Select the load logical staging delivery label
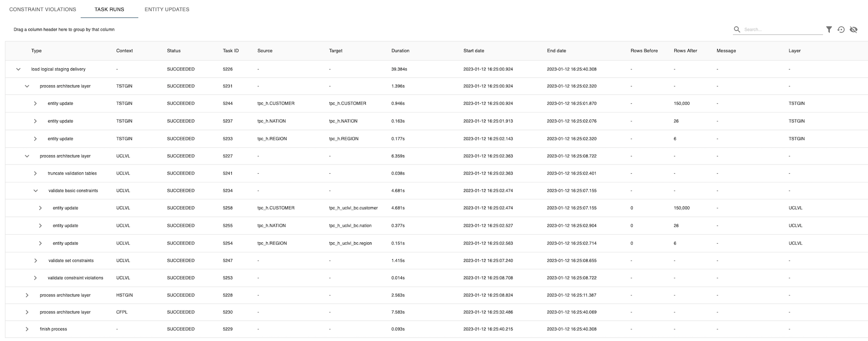Image resolution: width=868 pixels, height=341 pixels. pos(58,69)
